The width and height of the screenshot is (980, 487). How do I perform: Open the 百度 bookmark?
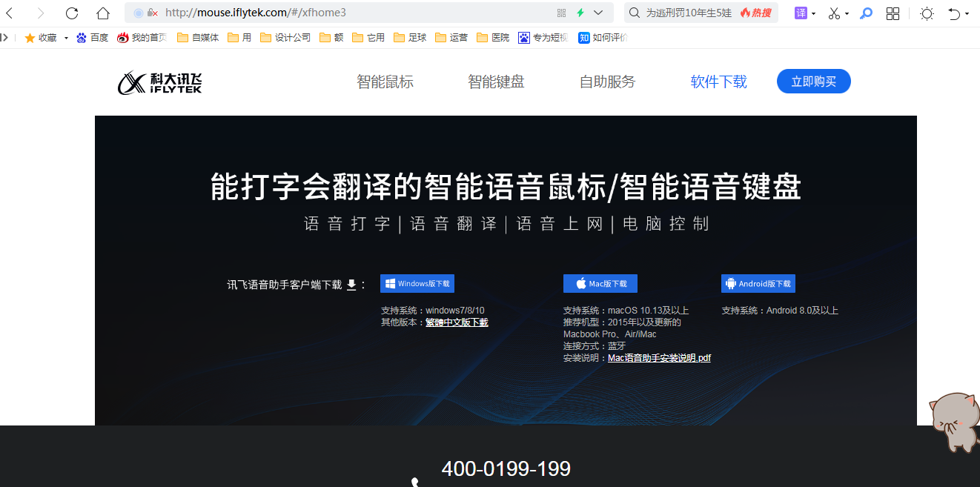tap(93, 37)
